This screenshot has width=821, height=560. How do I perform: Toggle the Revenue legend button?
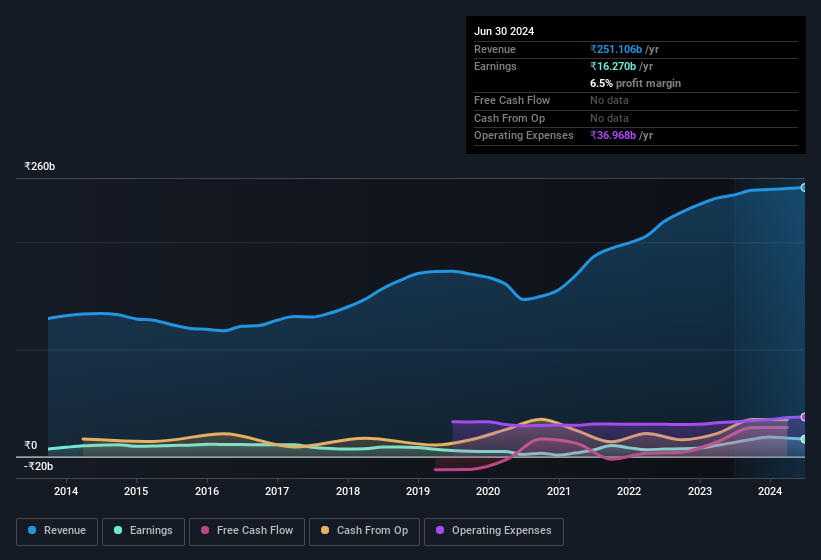pyautogui.click(x=57, y=531)
